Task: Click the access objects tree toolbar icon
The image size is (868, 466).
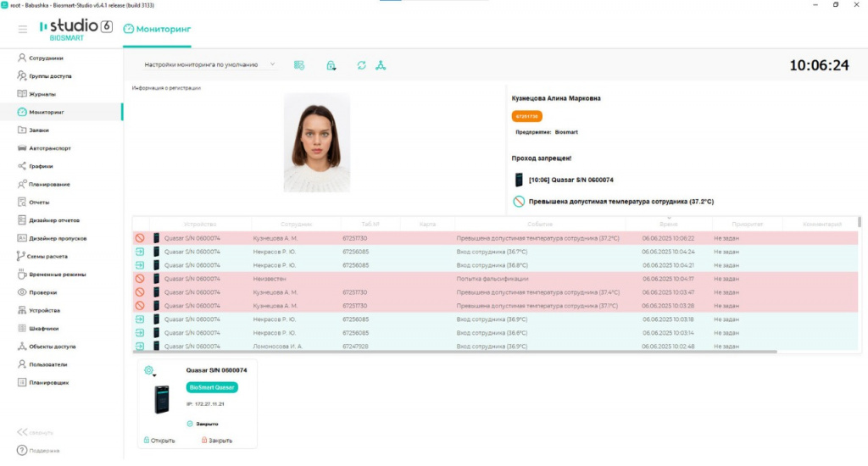Action: point(381,65)
